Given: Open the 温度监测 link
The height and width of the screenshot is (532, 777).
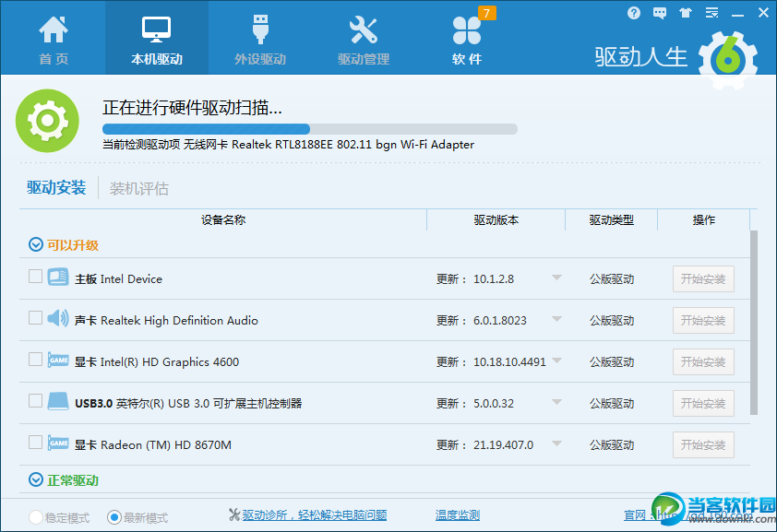Looking at the screenshot, I should click(x=457, y=515).
